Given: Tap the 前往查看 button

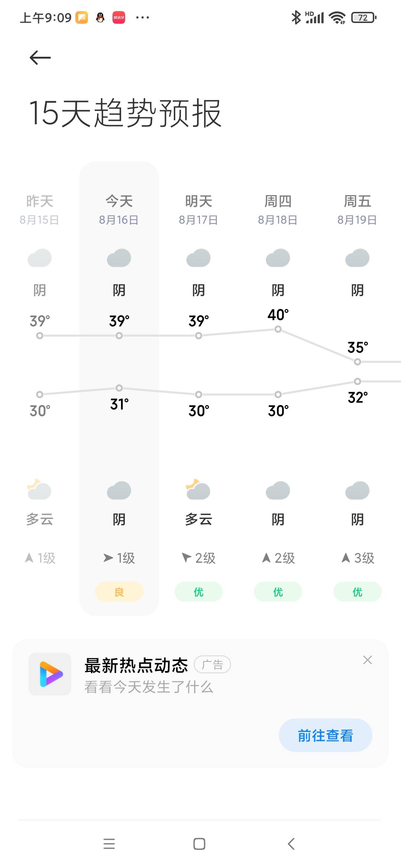Looking at the screenshot, I should 325,735.
